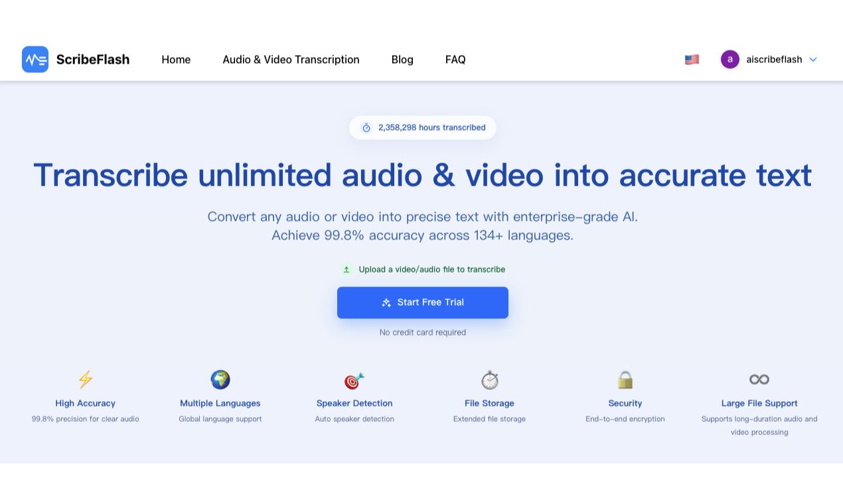Click End-to-end encryption text
The height and width of the screenshot is (504, 843).
(x=625, y=419)
